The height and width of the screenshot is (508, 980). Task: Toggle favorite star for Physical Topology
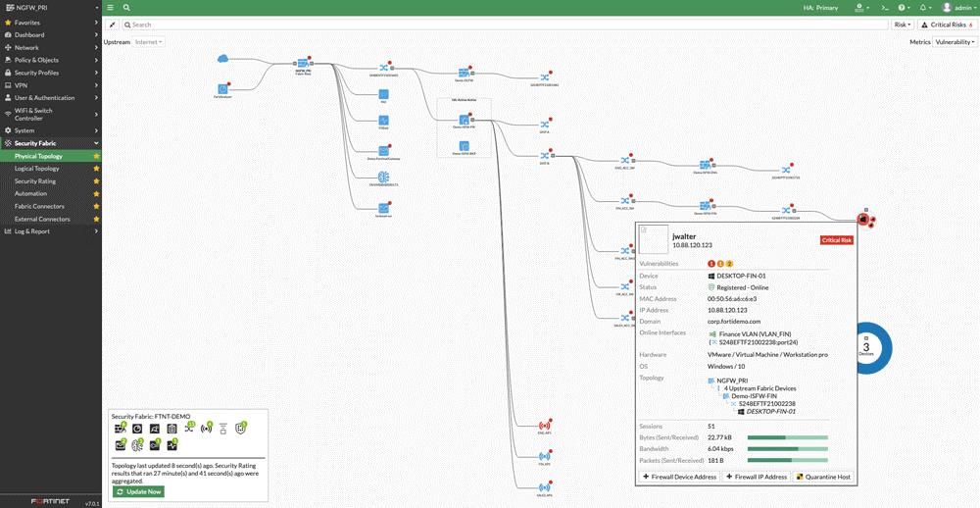[x=96, y=156]
